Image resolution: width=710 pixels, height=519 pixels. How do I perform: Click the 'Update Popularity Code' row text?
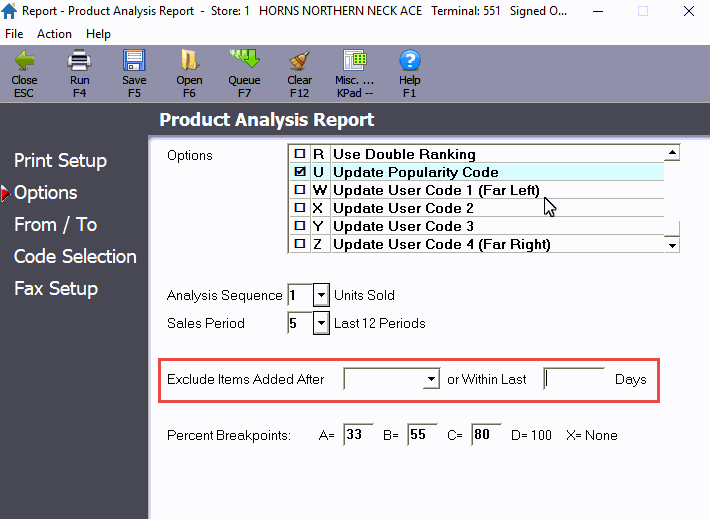[416, 172]
